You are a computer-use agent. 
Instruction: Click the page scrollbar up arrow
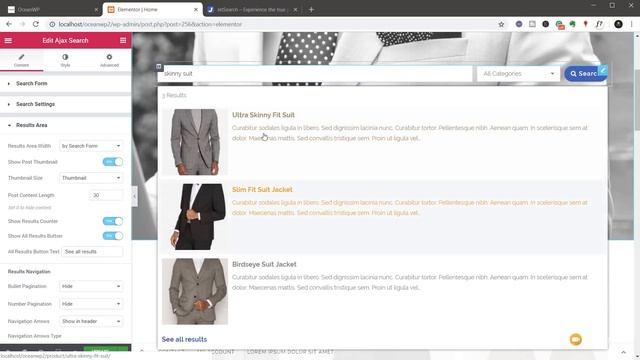tap(637, 36)
